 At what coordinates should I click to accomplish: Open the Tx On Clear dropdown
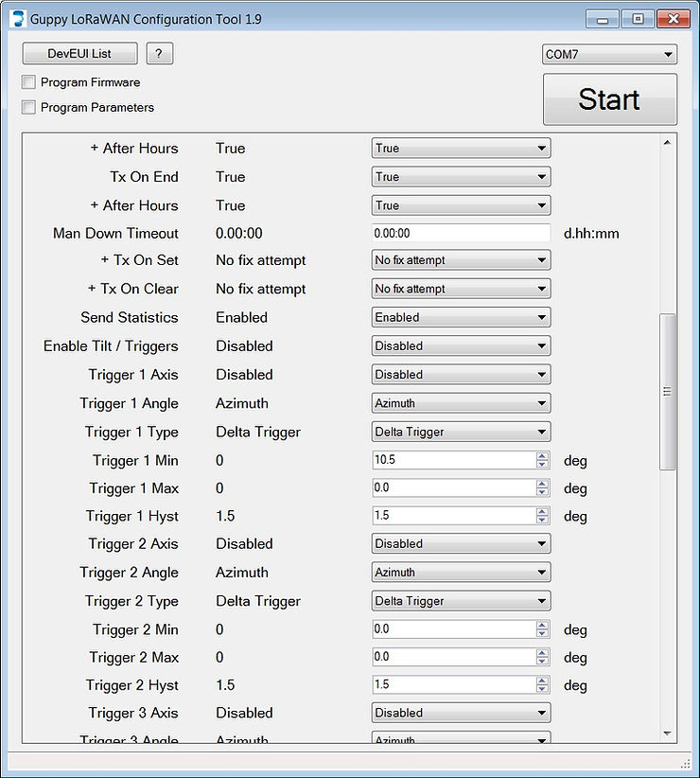click(461, 288)
